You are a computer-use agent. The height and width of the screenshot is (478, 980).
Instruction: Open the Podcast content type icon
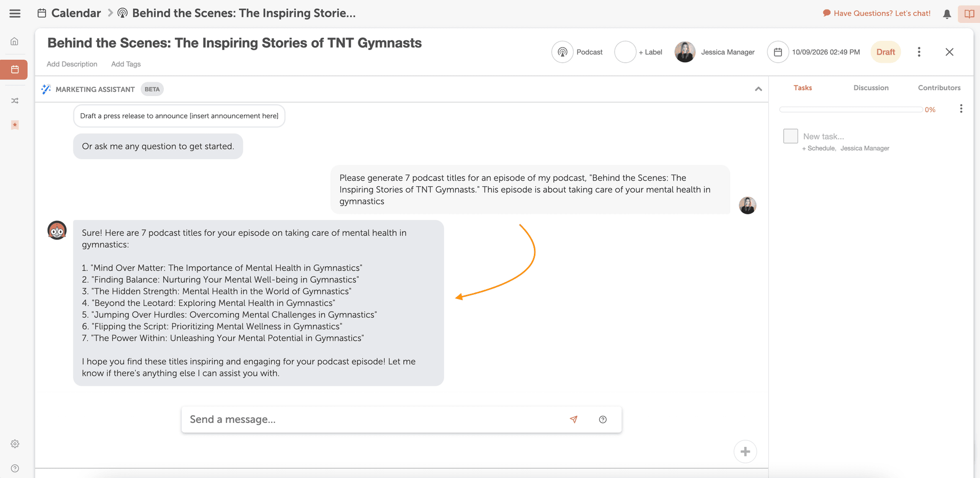[x=562, y=52]
